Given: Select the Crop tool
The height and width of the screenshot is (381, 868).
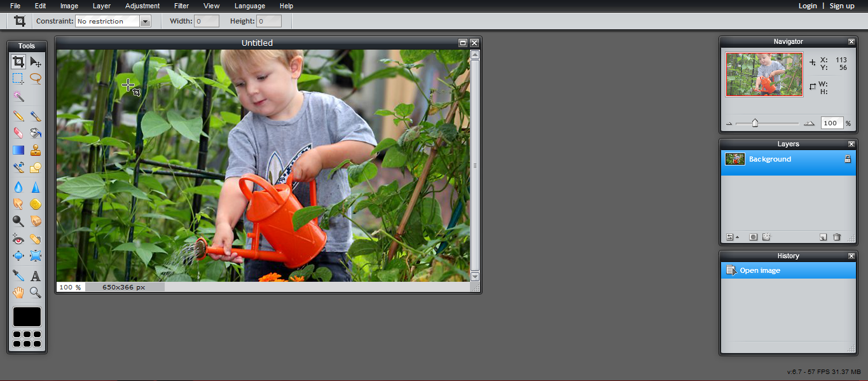Looking at the screenshot, I should coord(18,62).
